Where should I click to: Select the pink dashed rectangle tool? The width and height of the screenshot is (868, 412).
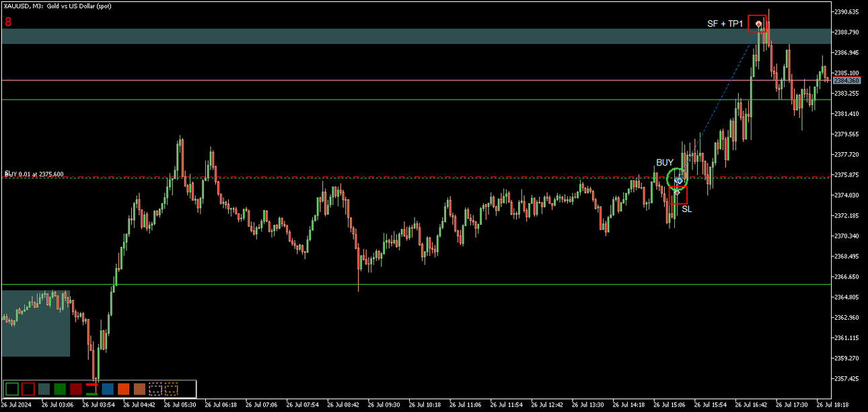pos(155,388)
